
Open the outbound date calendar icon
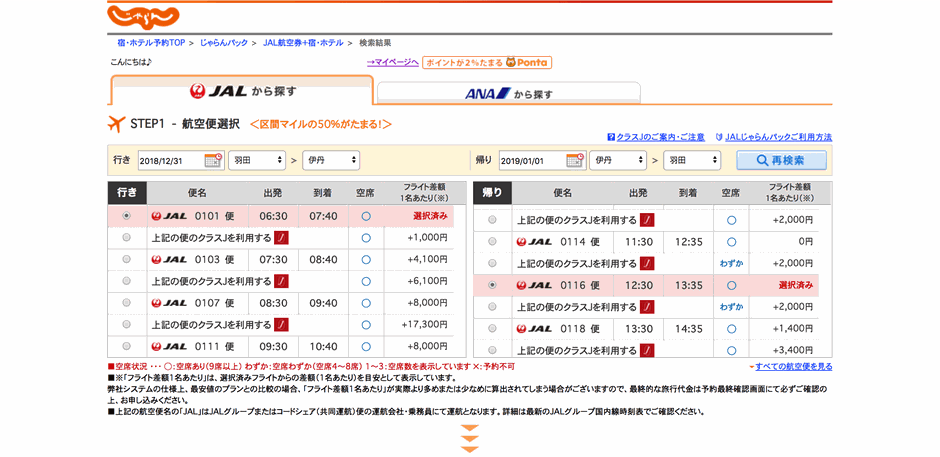[213, 160]
